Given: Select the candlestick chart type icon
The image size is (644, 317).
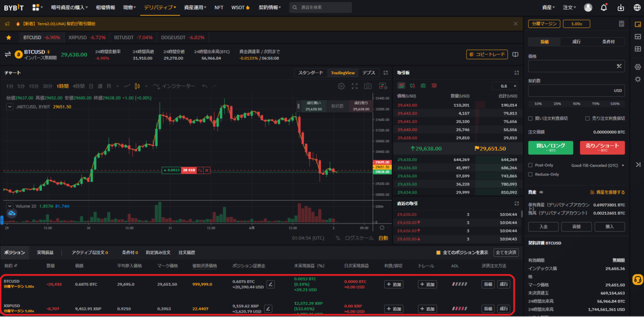Looking at the screenshot, I should (x=137, y=86).
